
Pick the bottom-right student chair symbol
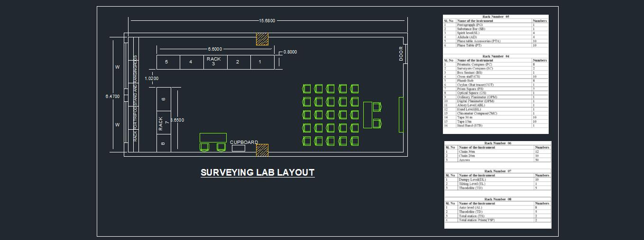click(354, 141)
